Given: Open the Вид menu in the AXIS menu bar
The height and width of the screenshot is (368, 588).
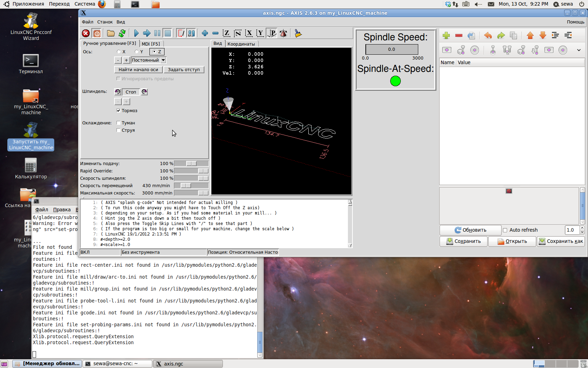Looking at the screenshot, I should (x=121, y=22).
